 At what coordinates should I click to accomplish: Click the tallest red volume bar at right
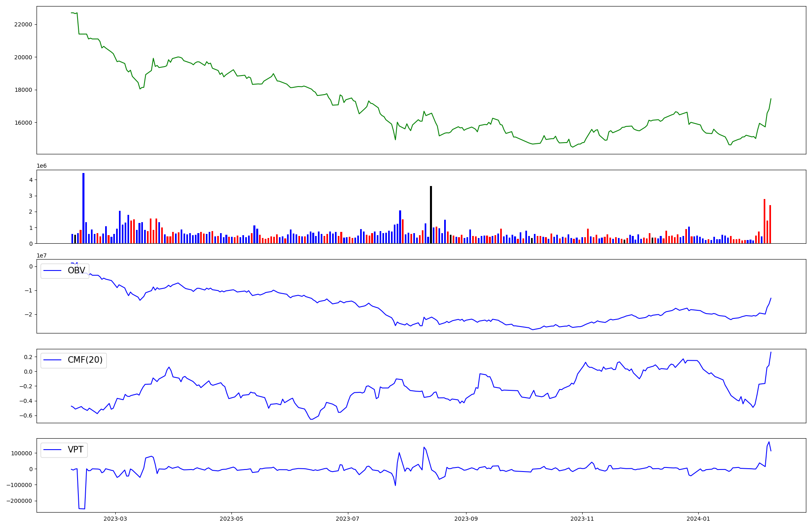click(764, 221)
